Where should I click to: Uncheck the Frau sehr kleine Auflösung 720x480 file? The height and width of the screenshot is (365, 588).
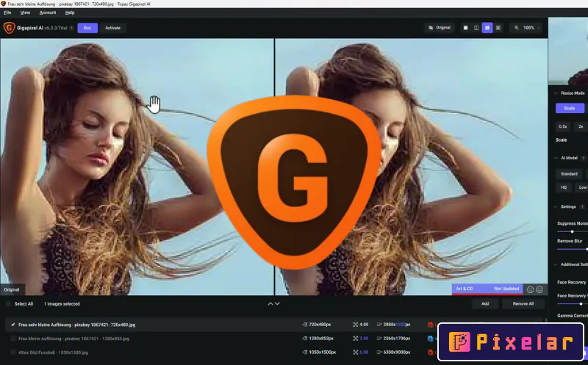pos(13,325)
